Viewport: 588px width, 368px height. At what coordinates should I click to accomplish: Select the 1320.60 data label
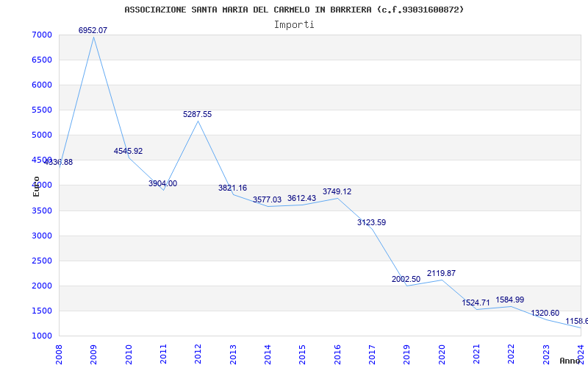click(545, 314)
